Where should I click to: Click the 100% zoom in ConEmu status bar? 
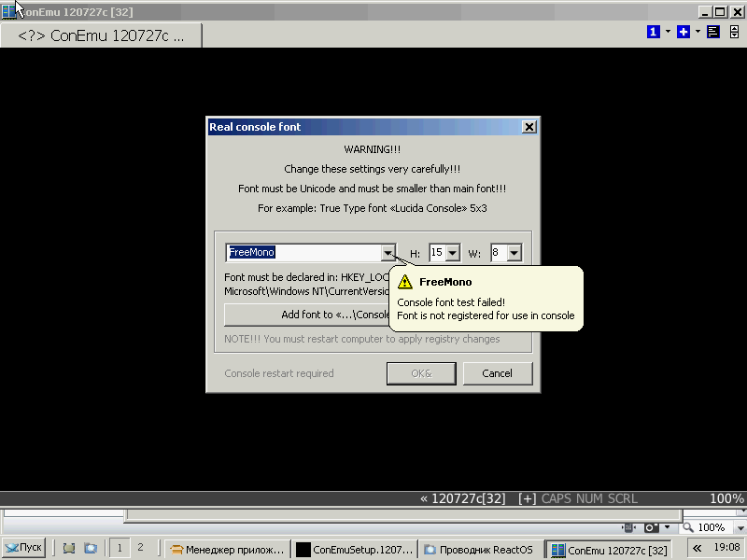click(x=726, y=498)
